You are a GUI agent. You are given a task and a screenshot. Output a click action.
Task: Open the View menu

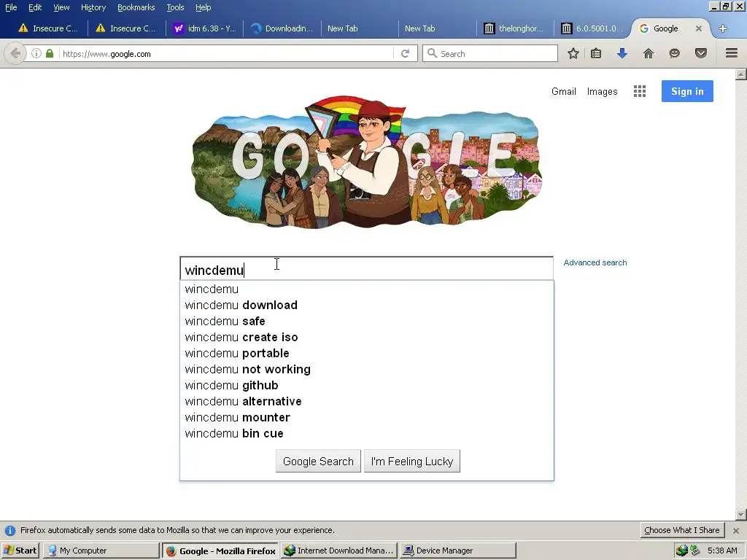(61, 7)
